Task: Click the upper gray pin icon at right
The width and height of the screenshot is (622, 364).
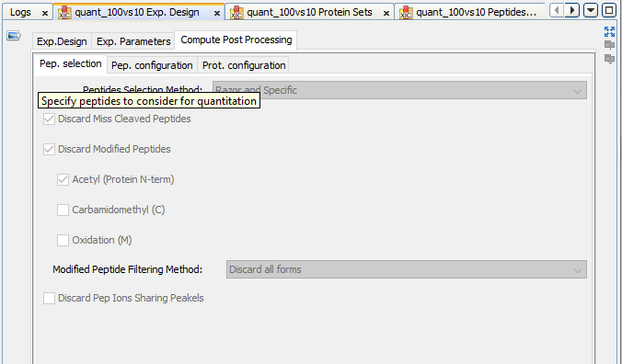Action: point(609,45)
